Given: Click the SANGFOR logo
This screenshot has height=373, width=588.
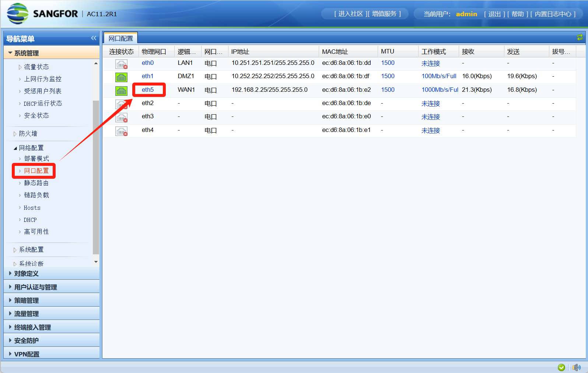Looking at the screenshot, I should 42,14.
